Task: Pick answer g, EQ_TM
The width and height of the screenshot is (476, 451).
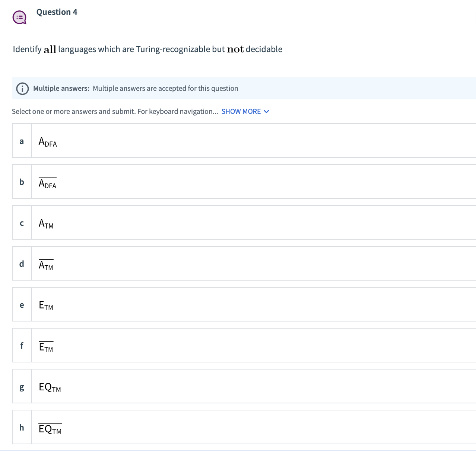Action: click(244, 386)
